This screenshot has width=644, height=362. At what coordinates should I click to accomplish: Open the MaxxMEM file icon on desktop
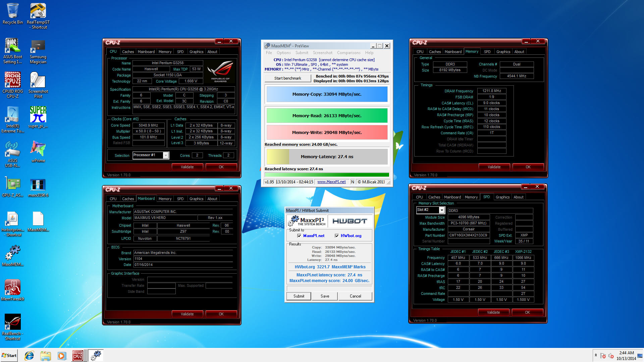pyautogui.click(x=38, y=221)
